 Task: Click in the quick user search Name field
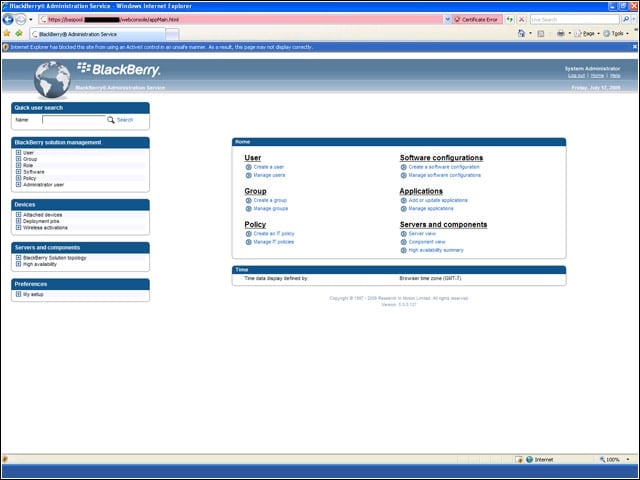tap(74, 120)
